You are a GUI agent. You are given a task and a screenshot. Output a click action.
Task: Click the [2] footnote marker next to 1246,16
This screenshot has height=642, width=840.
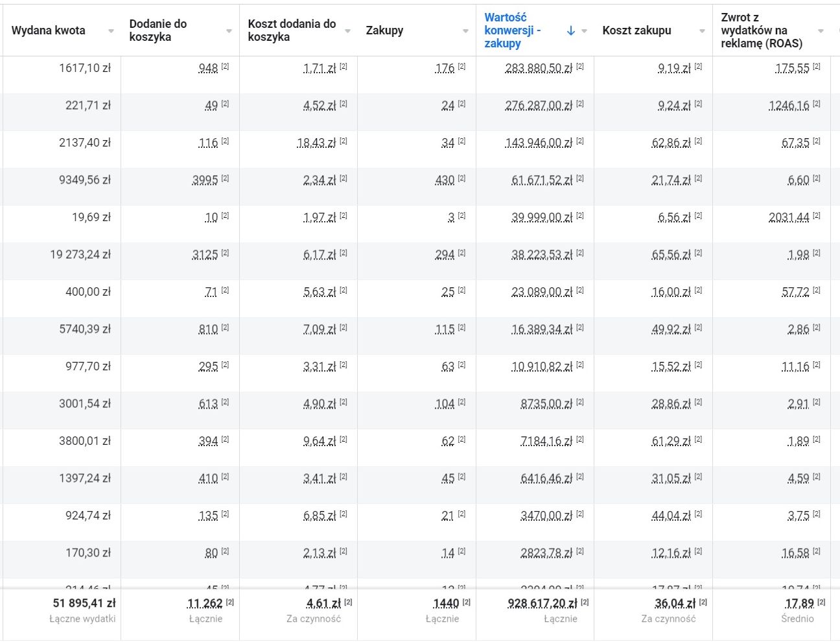pos(817,104)
